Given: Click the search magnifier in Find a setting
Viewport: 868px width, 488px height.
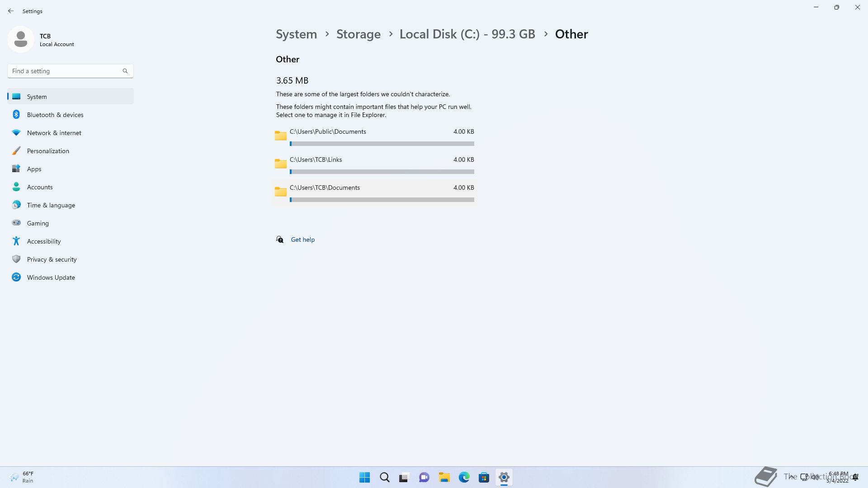Looking at the screenshot, I should coord(125,71).
